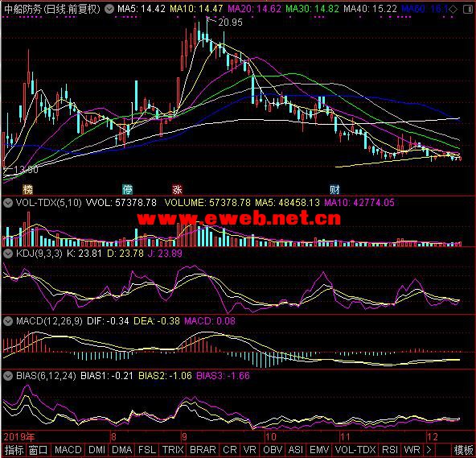This screenshot has width=476, height=458.
Task: Select the BRAR indicator tab
Action: click(x=203, y=450)
